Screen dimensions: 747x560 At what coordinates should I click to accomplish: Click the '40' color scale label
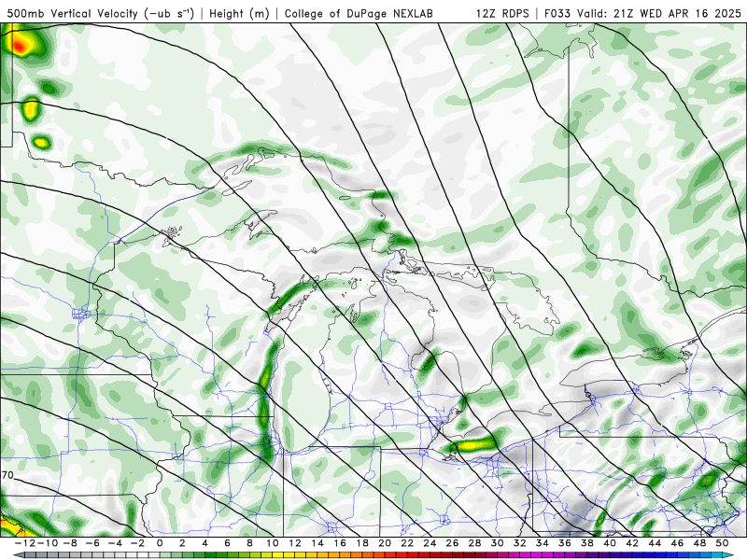[610, 543]
